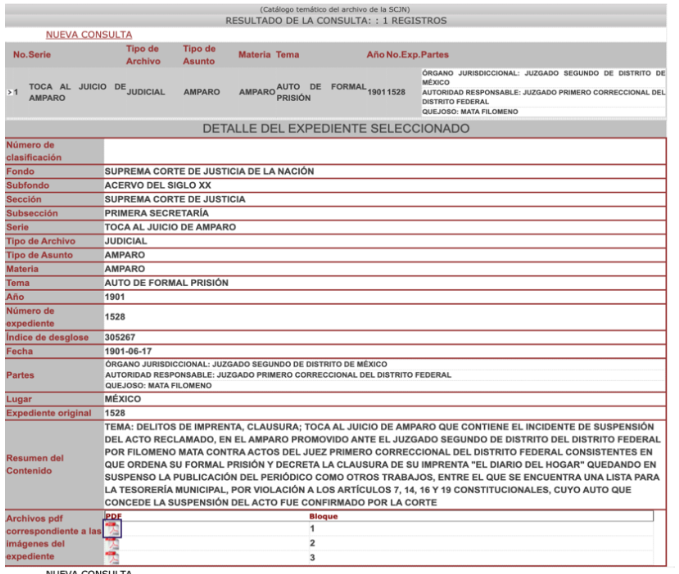The height and width of the screenshot is (574, 679).
Task: Click the Tema column header
Action: 287,54
